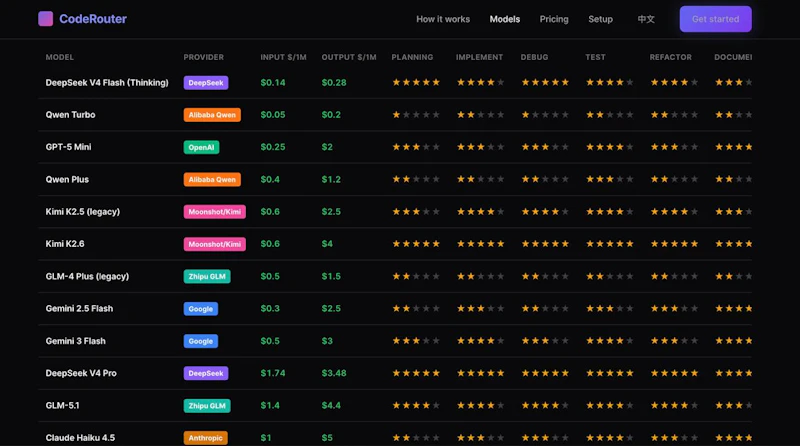Screen dimensions: 800x446
Task: Click the MODEL column header
Action: 60,57
